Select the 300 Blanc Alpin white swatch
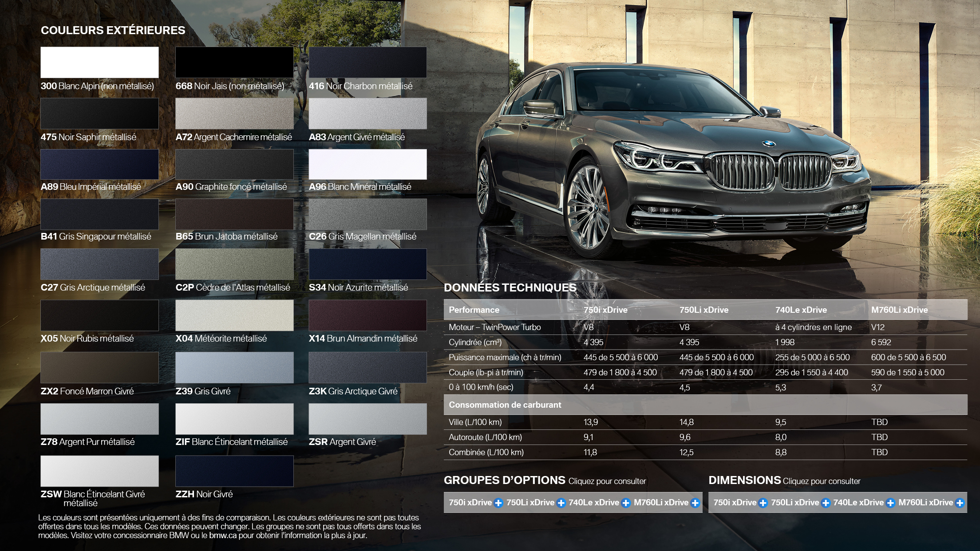The height and width of the screenshot is (551, 980). (99, 62)
